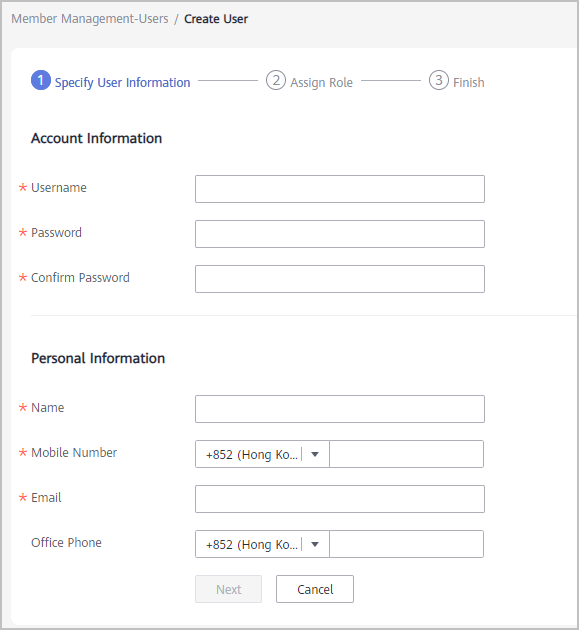
Task: Focus the Name input field
Action: pyautogui.click(x=340, y=409)
